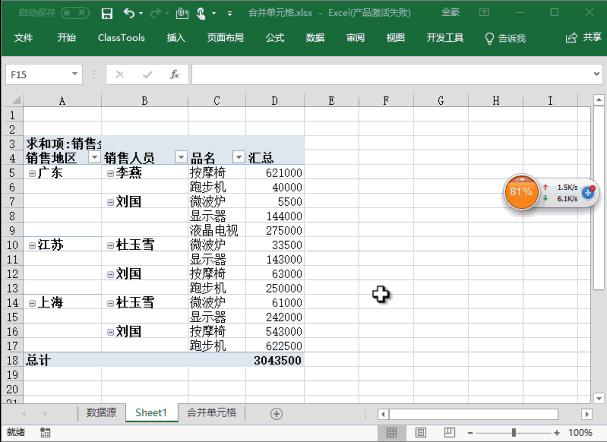Collapse the 上海 group

tap(33, 304)
